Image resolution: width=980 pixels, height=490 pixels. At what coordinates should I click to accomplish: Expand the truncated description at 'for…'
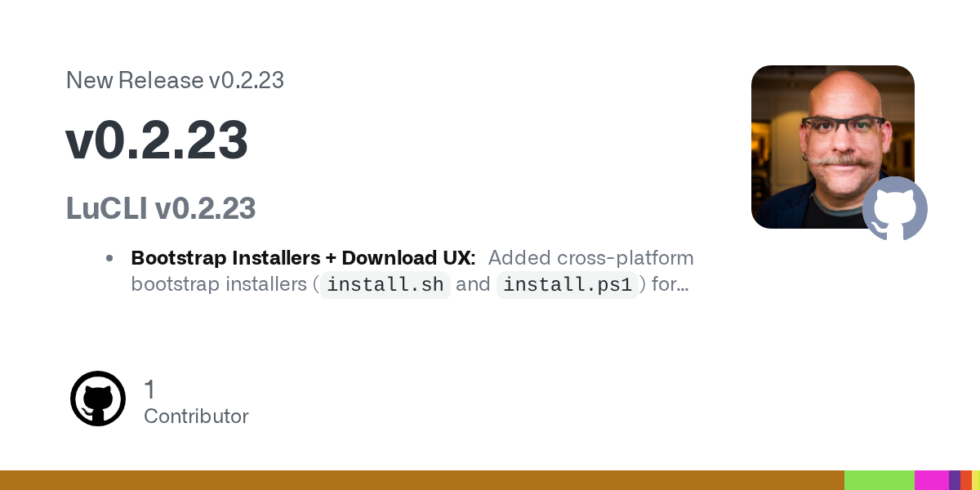tap(670, 284)
